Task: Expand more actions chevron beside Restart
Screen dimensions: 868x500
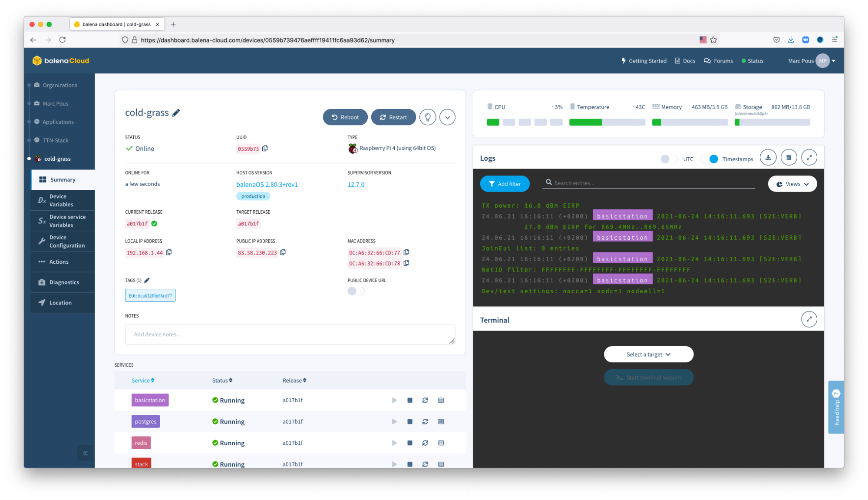Action: click(447, 117)
